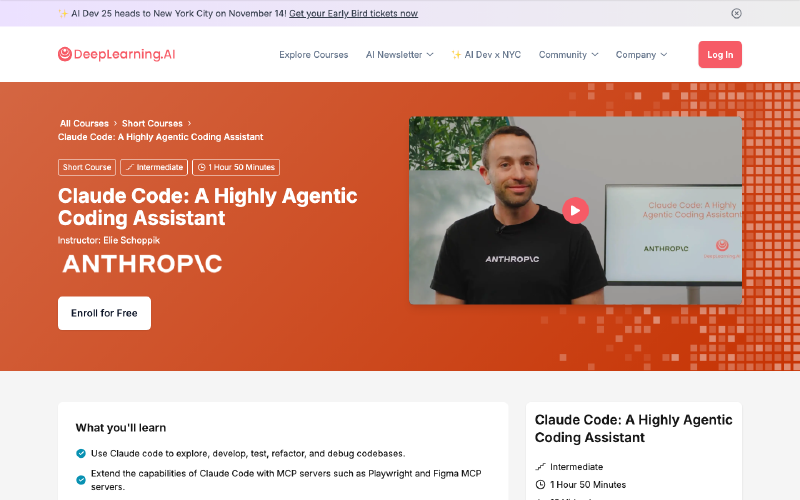Click the sparkle icon beside AI Dev x NYC
The image size is (800, 500).
(456, 55)
